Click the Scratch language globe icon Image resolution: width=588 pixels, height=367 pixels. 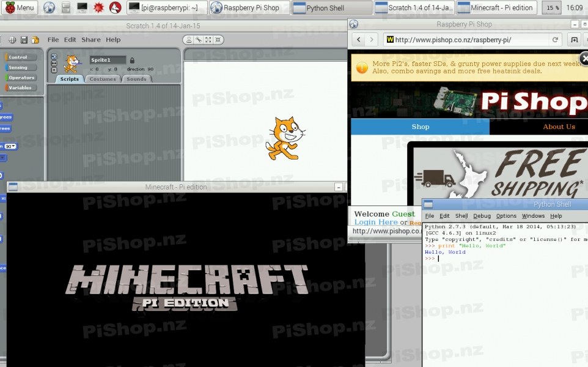12,40
